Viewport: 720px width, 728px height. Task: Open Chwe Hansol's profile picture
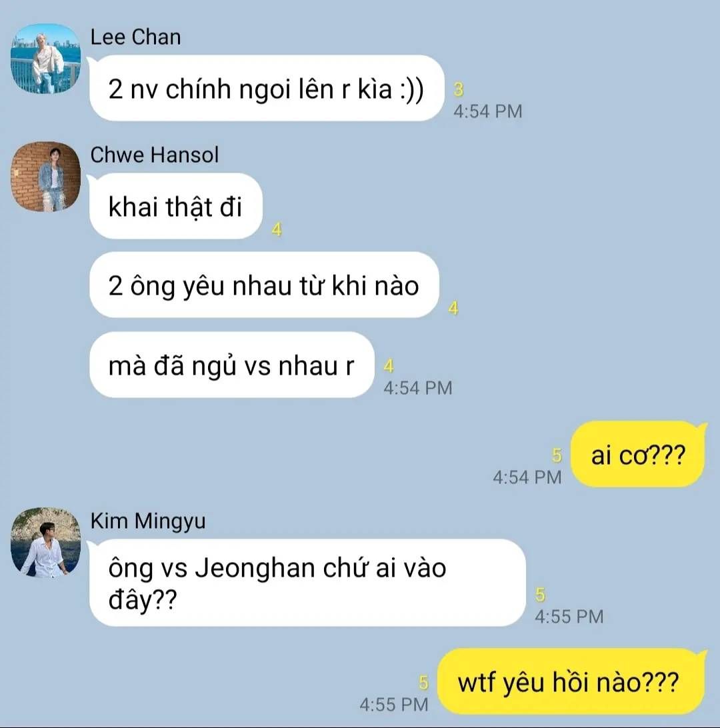pos(45,177)
